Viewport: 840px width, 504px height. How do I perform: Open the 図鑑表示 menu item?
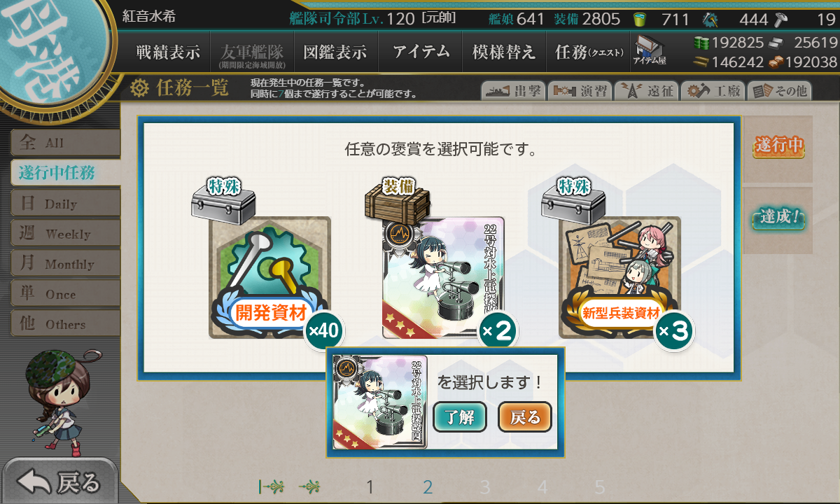click(x=335, y=52)
